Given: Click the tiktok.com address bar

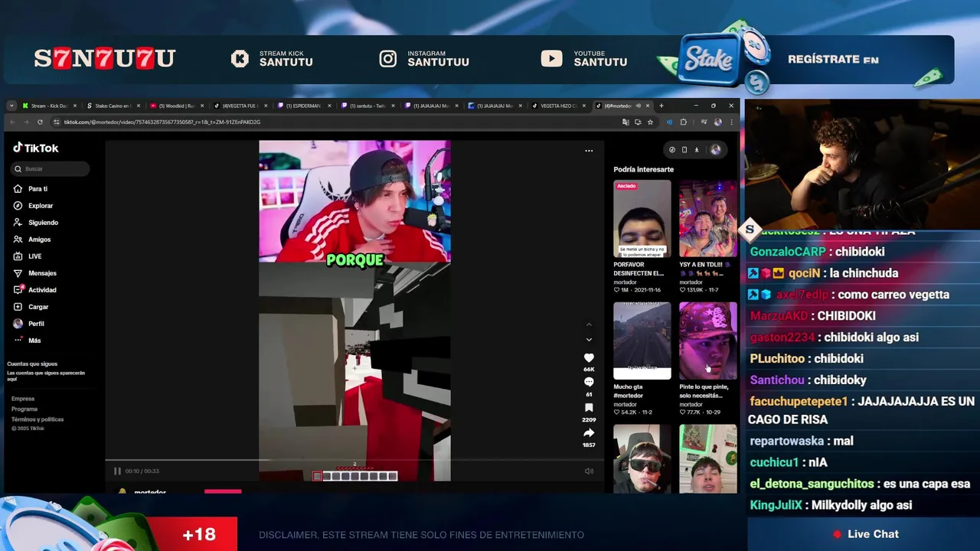Looking at the screenshot, I should point(337,122).
